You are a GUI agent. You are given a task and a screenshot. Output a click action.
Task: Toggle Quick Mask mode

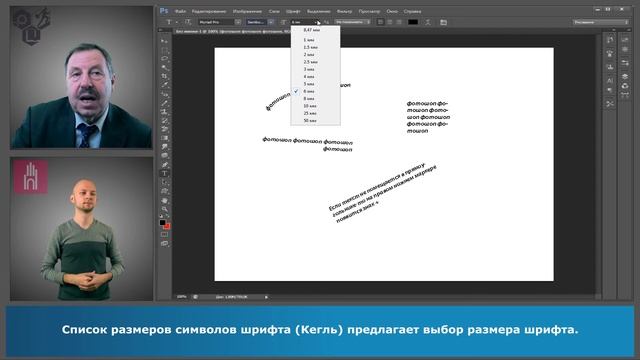[x=164, y=235]
